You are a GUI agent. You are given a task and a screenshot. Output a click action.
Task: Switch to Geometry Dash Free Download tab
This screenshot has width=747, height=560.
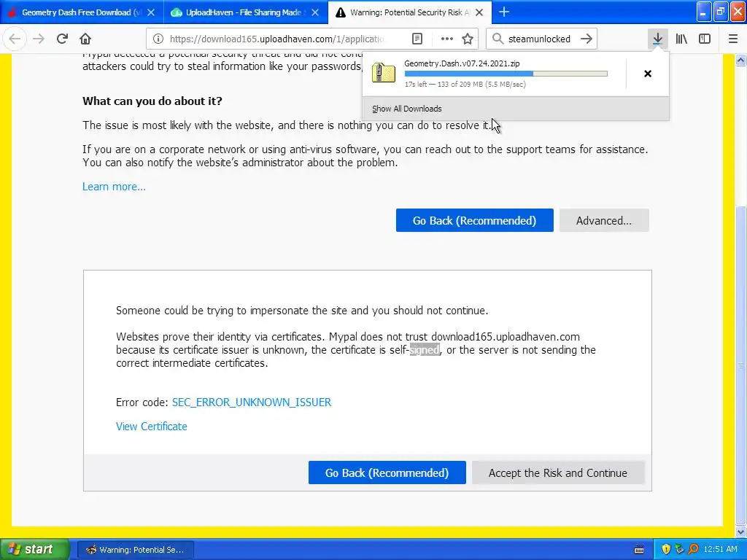point(82,12)
